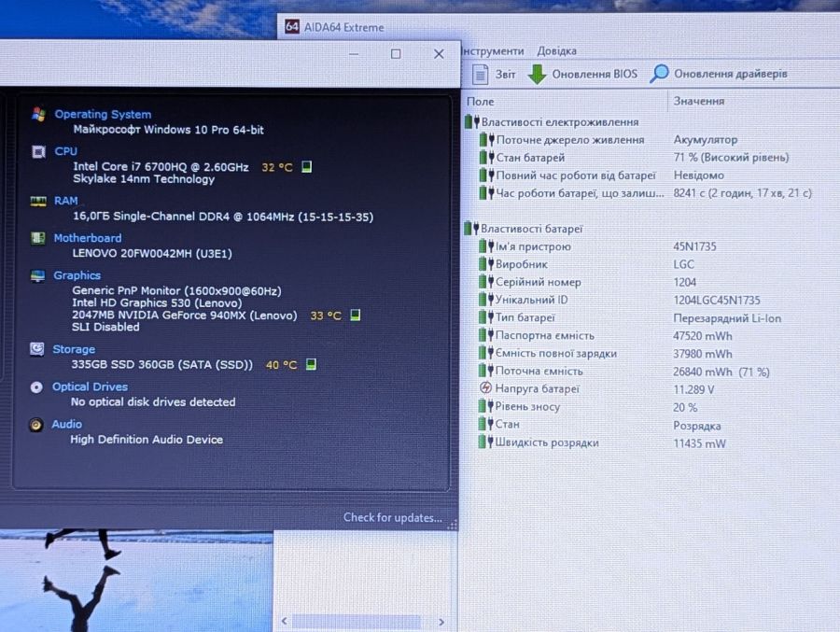Click the magnifier icon for Оновлення драйверів
Image resolution: width=840 pixels, height=632 pixels.
point(659,74)
